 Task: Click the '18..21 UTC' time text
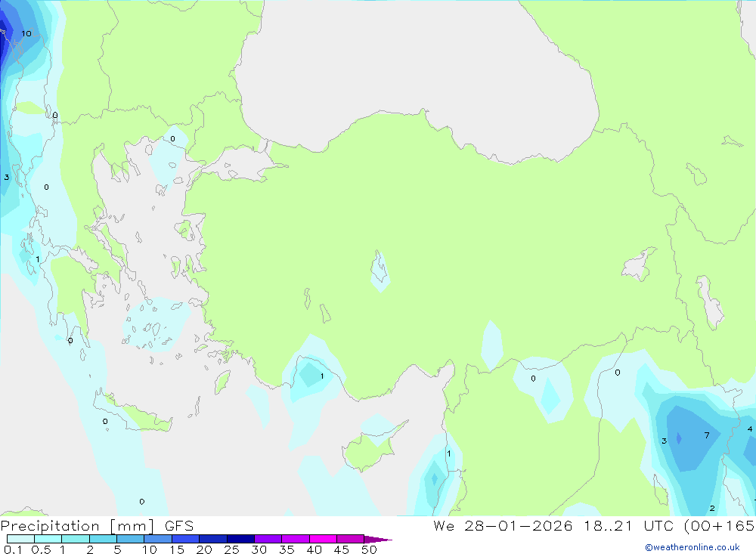click(631, 525)
